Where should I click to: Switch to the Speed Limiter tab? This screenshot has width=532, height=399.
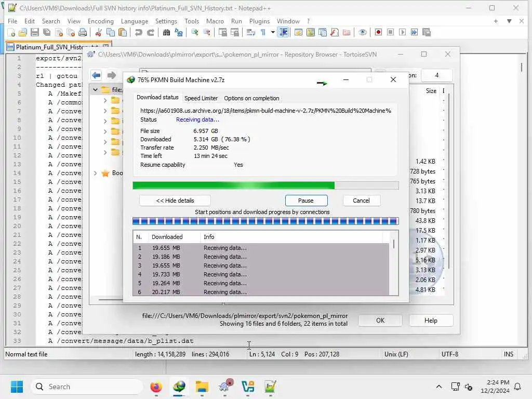201,98
